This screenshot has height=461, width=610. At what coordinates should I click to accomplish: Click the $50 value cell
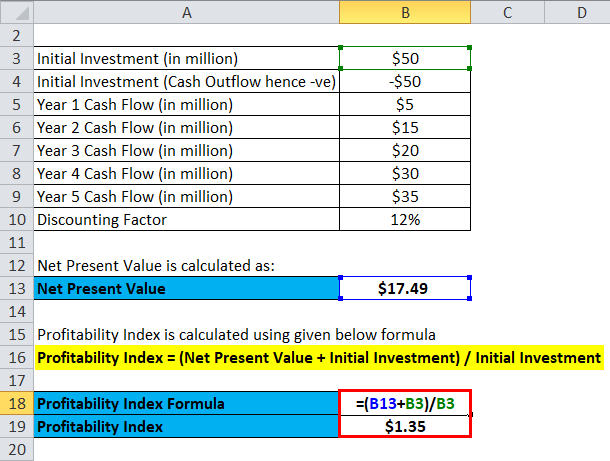pyautogui.click(x=405, y=58)
